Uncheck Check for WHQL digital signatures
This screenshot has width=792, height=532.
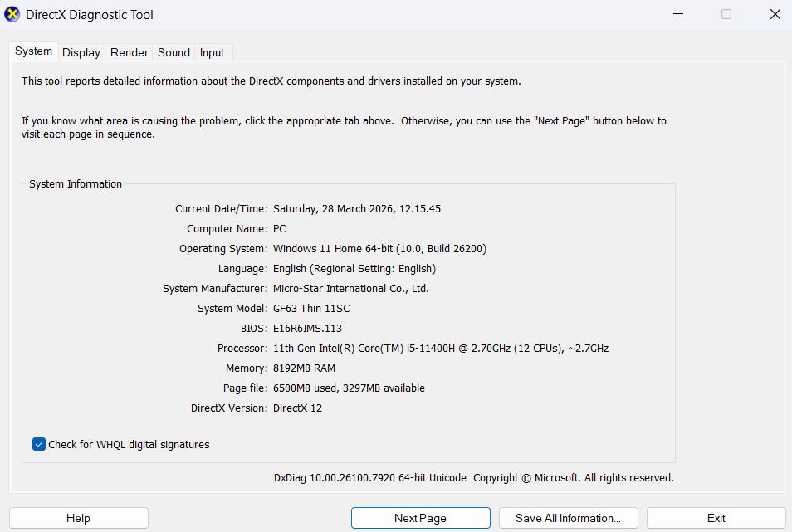[x=39, y=444]
